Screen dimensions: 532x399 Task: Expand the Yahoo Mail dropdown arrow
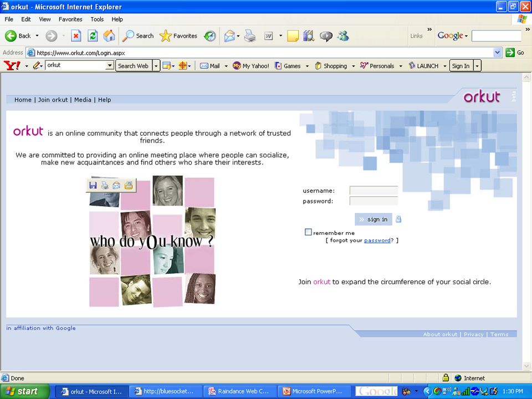click(x=226, y=66)
